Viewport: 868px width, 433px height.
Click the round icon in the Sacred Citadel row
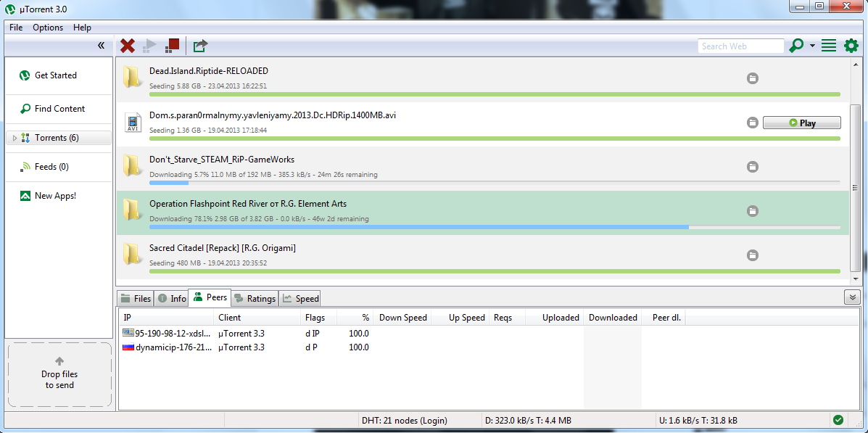(752, 255)
